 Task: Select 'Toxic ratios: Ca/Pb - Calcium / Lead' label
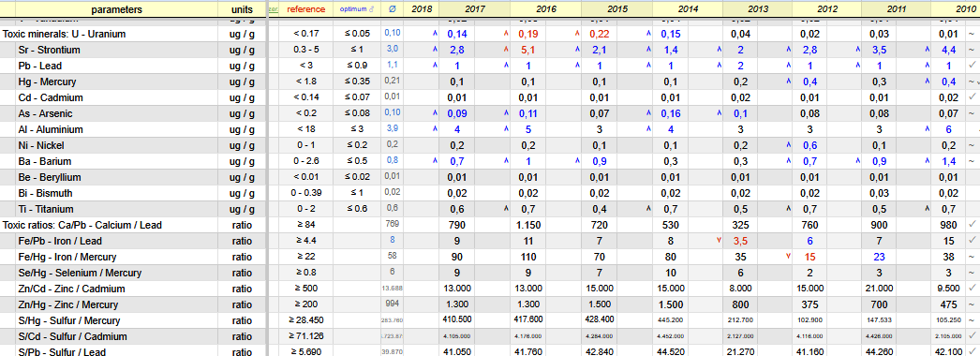point(82,225)
